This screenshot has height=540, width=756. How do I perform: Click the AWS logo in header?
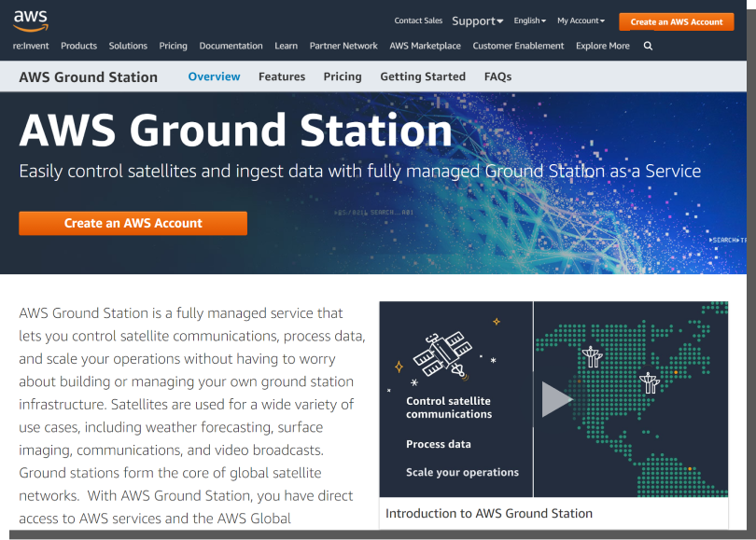31,21
